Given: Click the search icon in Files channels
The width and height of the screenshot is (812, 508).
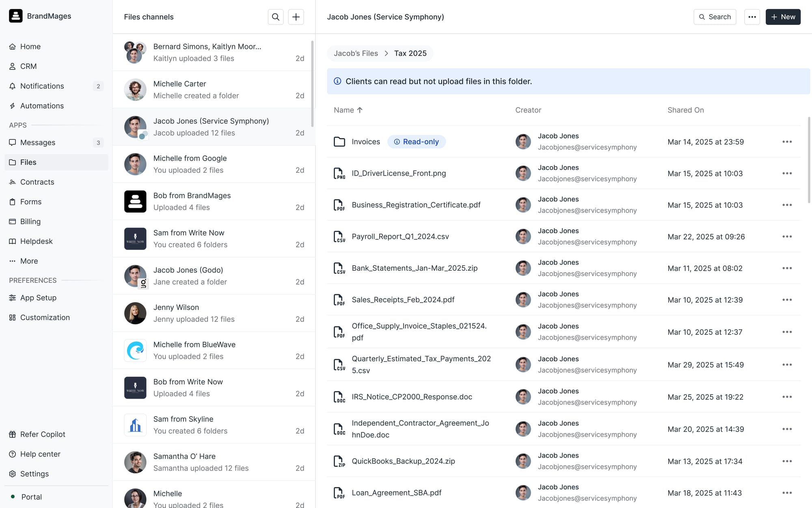Looking at the screenshot, I should pos(275,17).
